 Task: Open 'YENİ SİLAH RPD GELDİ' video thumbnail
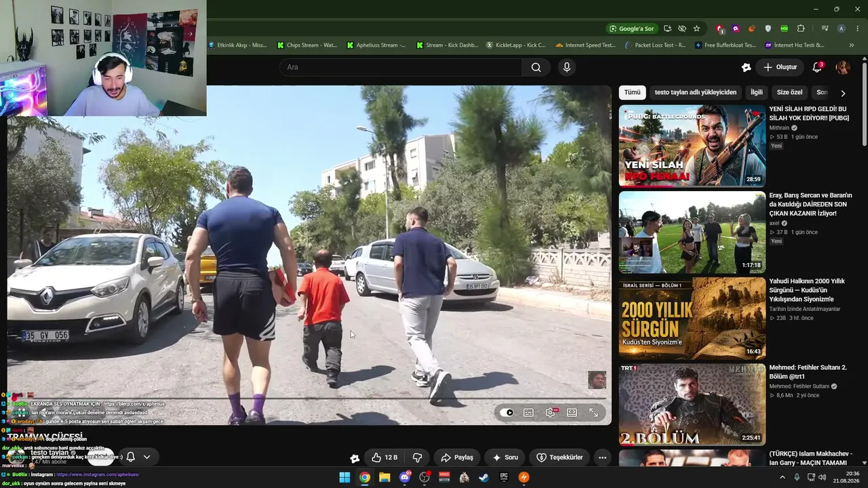coord(692,146)
